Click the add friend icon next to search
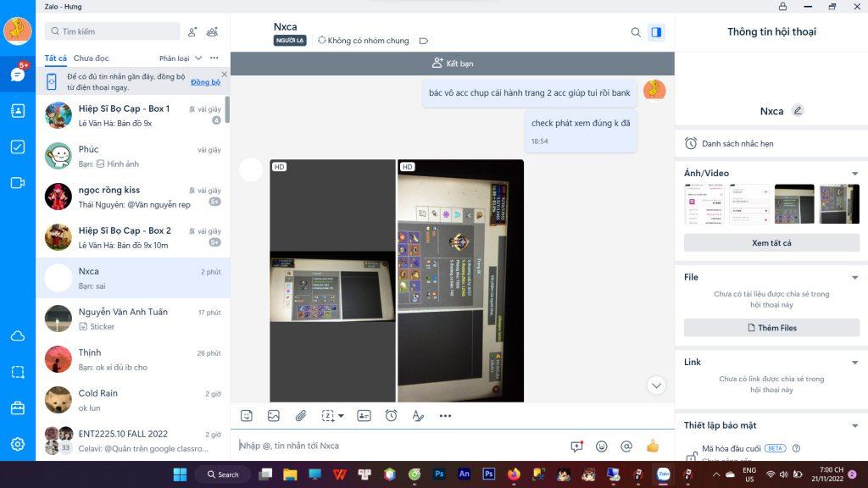 192,31
